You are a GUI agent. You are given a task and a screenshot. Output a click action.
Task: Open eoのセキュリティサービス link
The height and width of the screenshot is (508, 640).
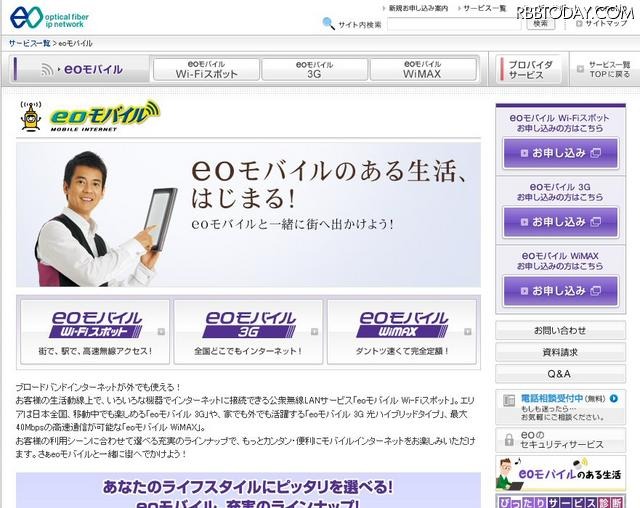point(560,440)
